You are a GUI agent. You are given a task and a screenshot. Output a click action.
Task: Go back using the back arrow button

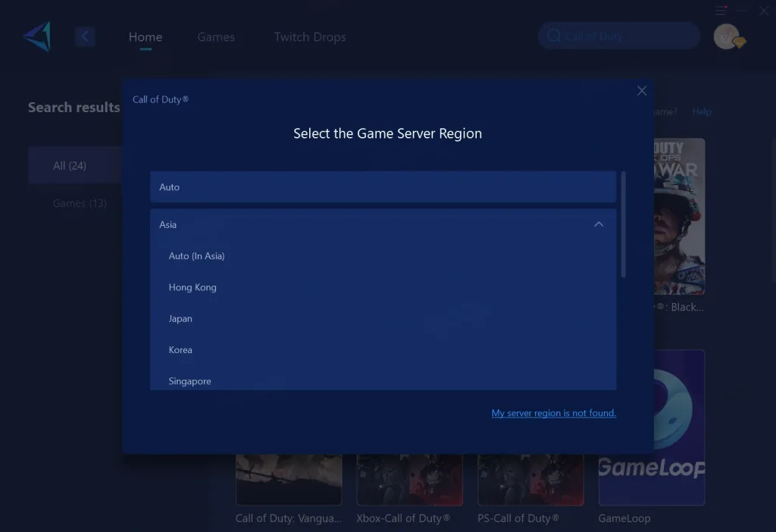click(x=85, y=36)
